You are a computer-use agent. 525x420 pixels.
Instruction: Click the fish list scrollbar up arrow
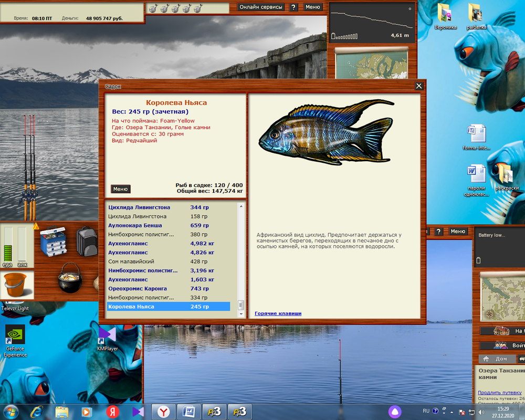click(241, 207)
